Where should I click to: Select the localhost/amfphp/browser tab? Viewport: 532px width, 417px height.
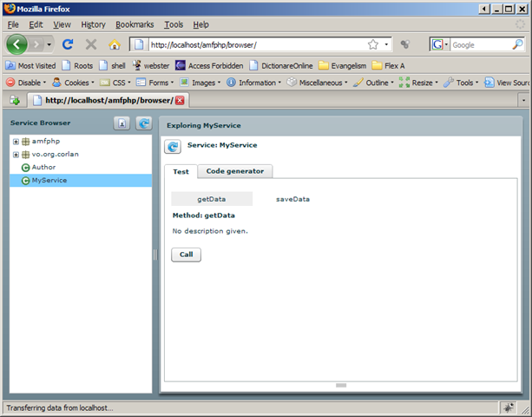click(108, 101)
